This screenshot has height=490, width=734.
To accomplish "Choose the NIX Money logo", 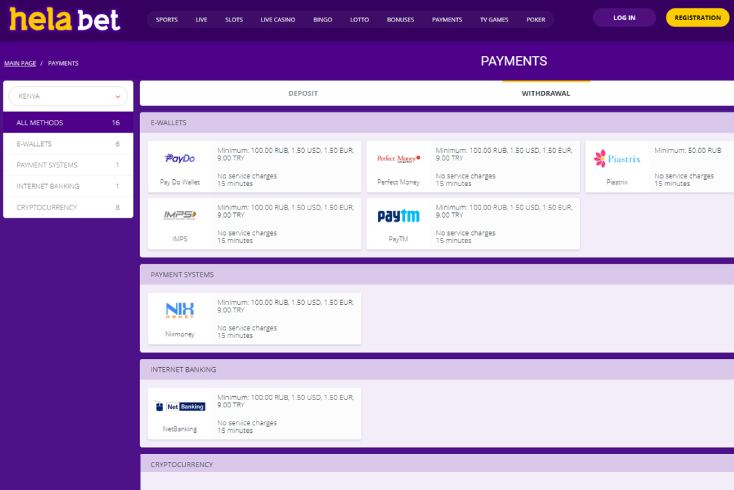I will (x=180, y=310).
